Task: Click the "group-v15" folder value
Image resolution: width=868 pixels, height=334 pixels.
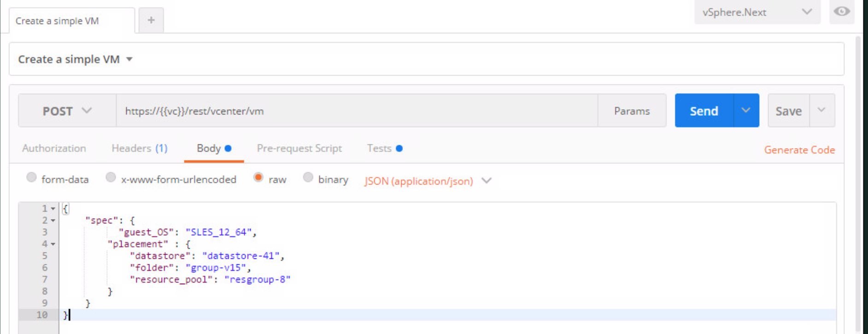Action: coord(216,268)
